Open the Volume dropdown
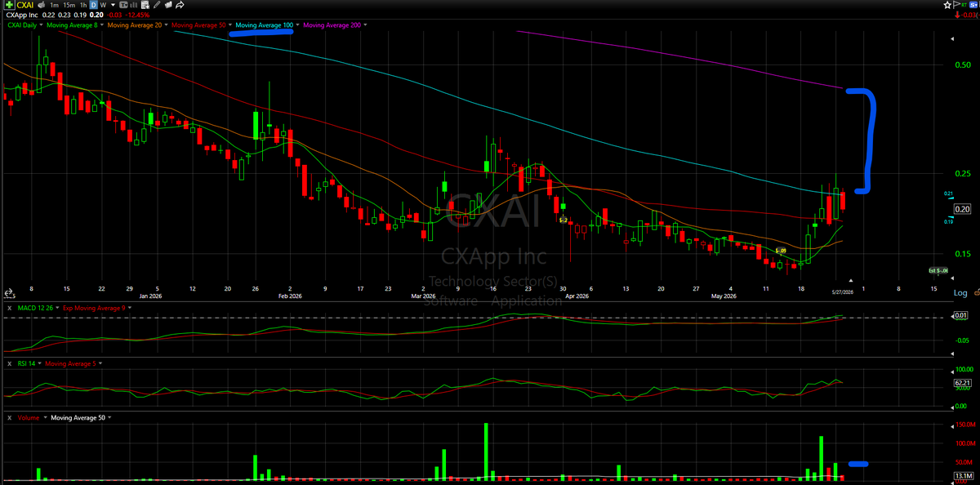980x485 pixels. [x=45, y=417]
